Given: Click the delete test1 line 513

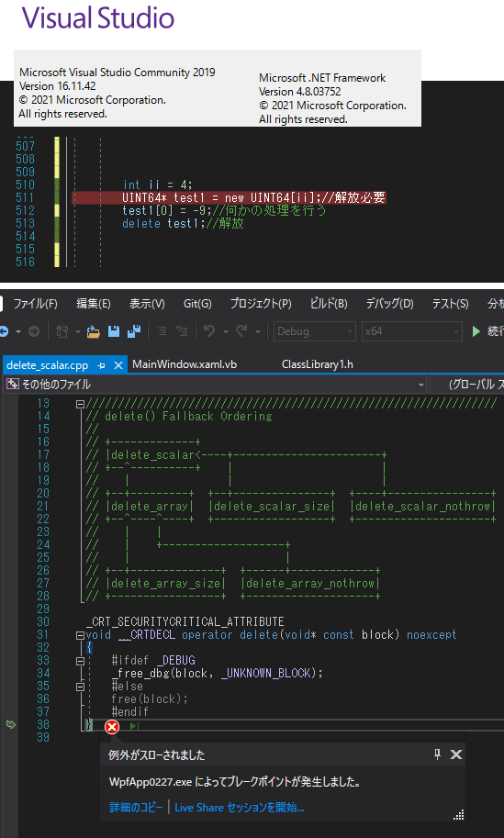Looking at the screenshot, I should tap(183, 223).
